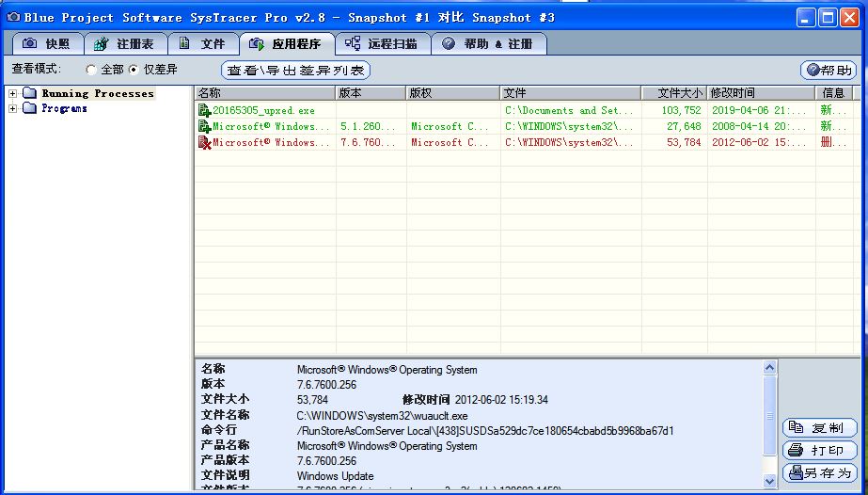The image size is (868, 495).
Task: Open the 帮助 & 注册 tab
Action: click(489, 44)
